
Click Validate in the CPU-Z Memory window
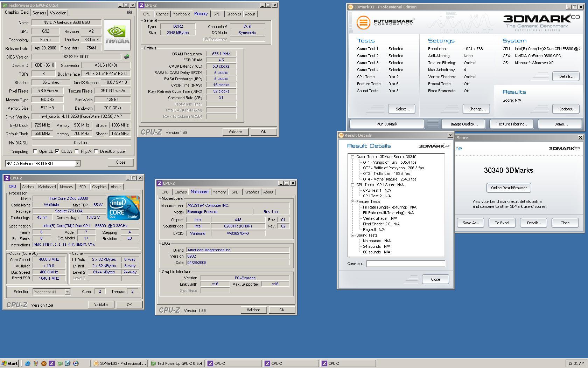235,132
